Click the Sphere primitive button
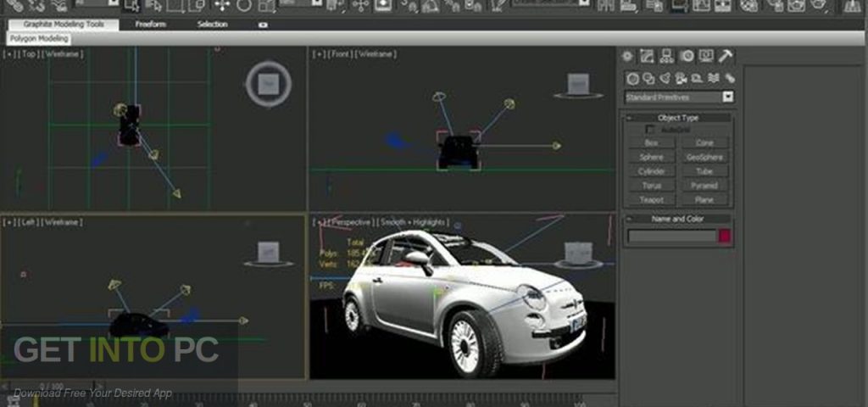The image size is (868, 407). click(x=651, y=157)
